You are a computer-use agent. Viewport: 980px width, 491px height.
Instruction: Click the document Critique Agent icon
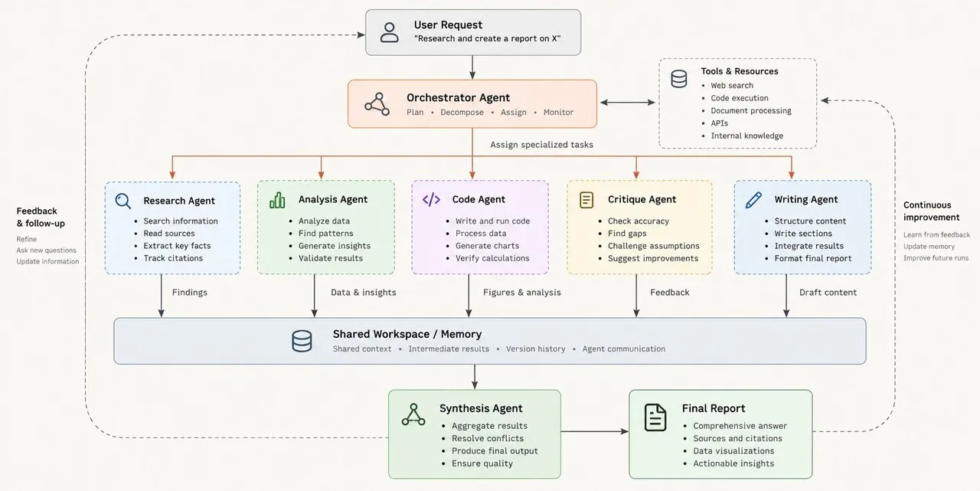pos(586,200)
